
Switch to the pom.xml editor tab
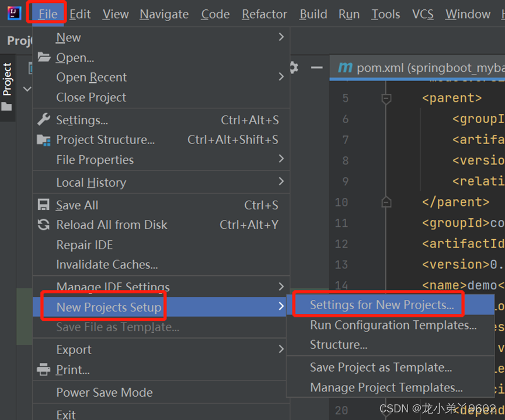417,68
